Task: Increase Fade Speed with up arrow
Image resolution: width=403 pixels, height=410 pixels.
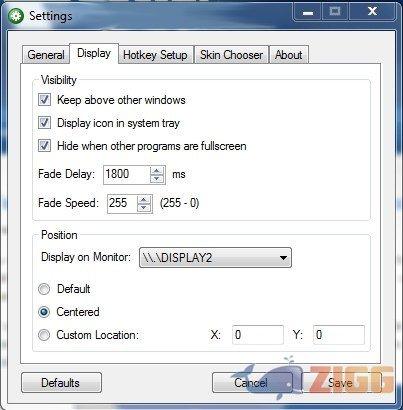Action: pos(144,200)
